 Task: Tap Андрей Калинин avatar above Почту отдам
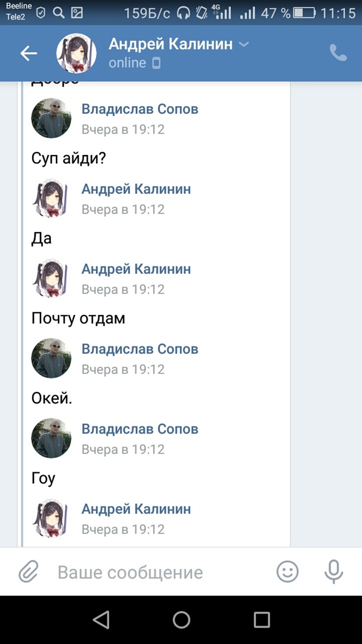(51, 278)
